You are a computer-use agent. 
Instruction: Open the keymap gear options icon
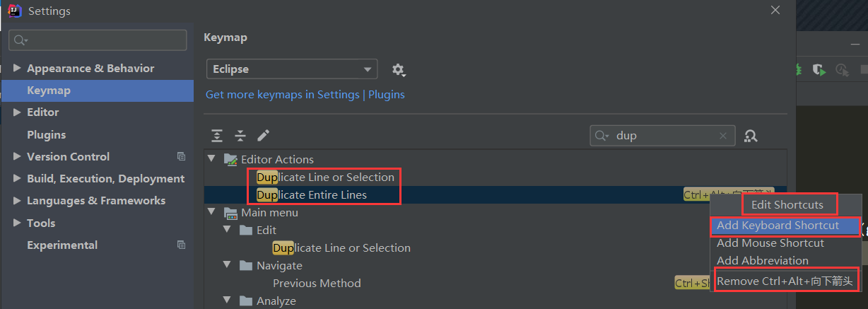399,69
